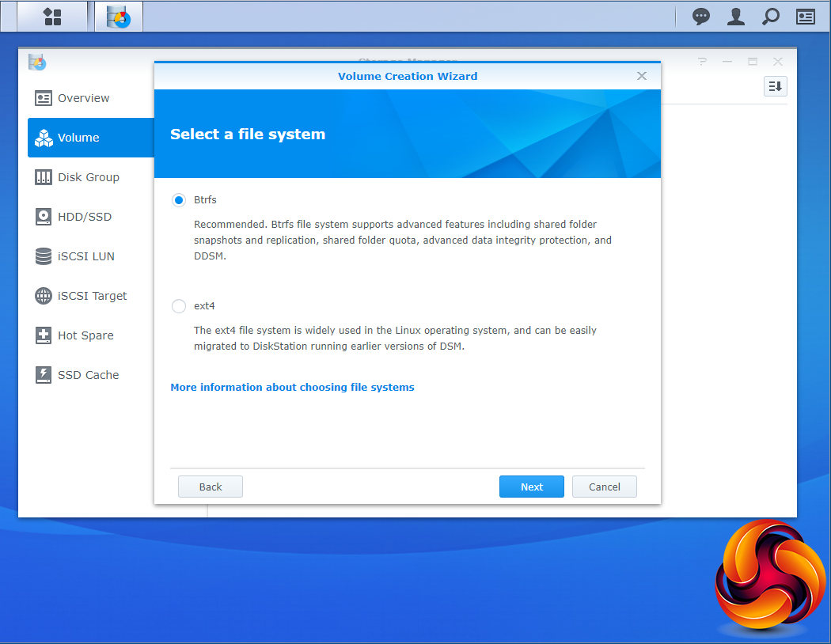Click the 'Select a file system' heading
Viewport: 831px width, 644px height.
point(248,134)
